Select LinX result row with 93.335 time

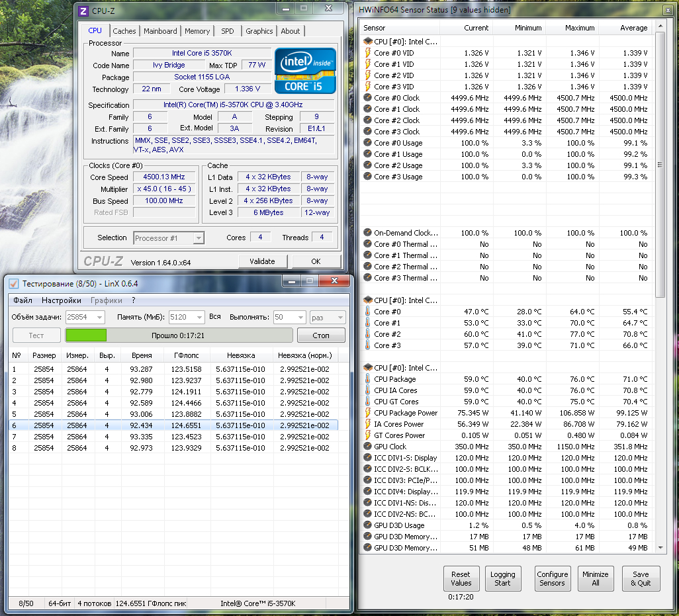pos(173,437)
